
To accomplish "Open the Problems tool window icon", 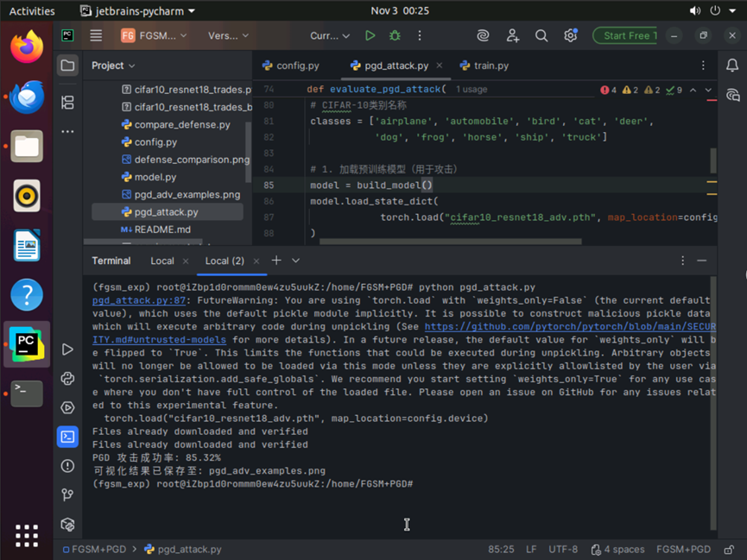I will [x=67, y=466].
